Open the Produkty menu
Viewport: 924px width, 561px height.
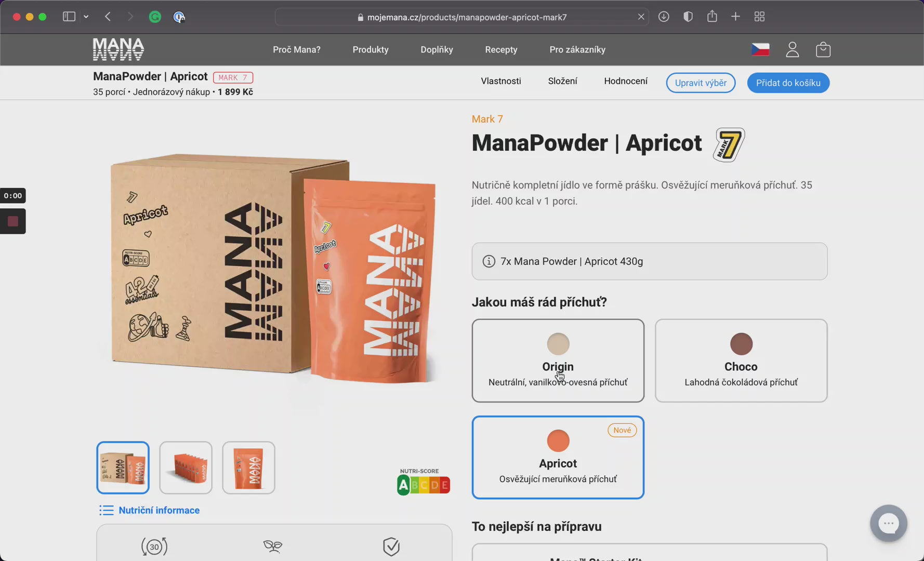click(371, 50)
